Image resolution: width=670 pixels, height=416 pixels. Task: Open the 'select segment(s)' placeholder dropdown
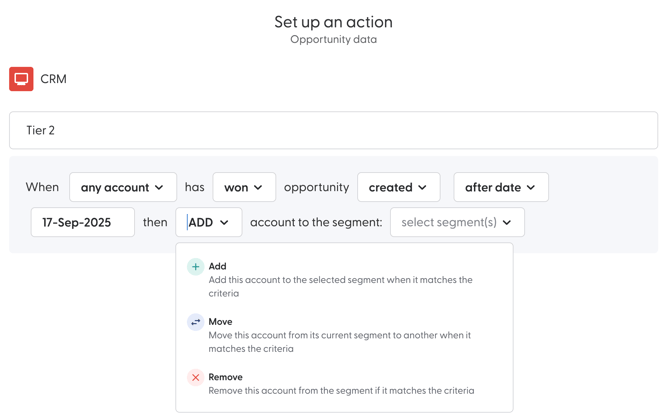(449, 222)
